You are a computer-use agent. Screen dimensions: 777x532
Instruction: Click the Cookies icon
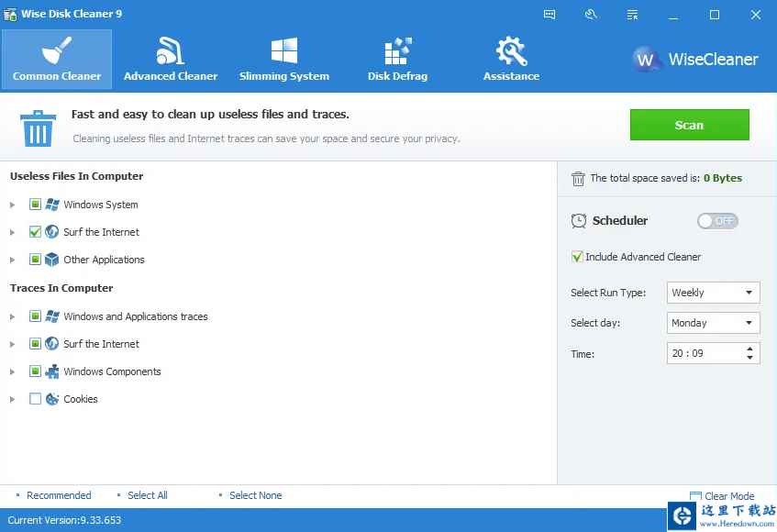52,399
